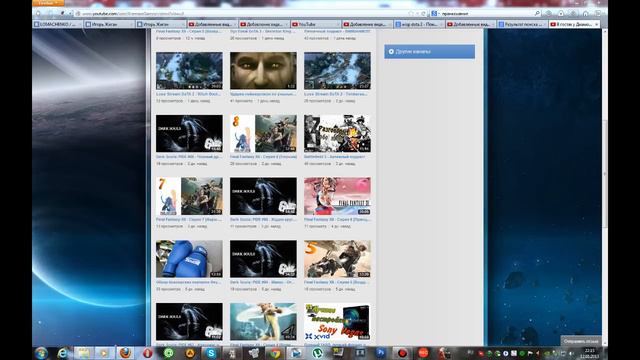The height and width of the screenshot is (360, 640).
Task: Switch to the игор dota 2 search tab
Action: 419,24
